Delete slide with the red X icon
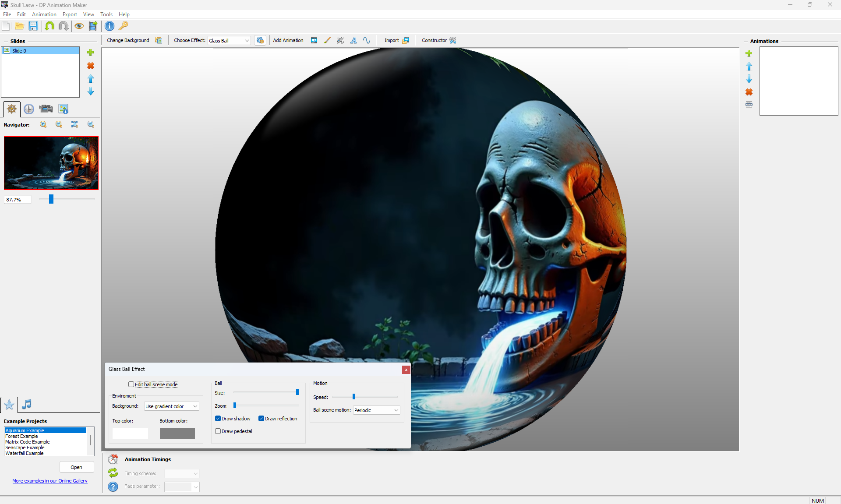 91,66
